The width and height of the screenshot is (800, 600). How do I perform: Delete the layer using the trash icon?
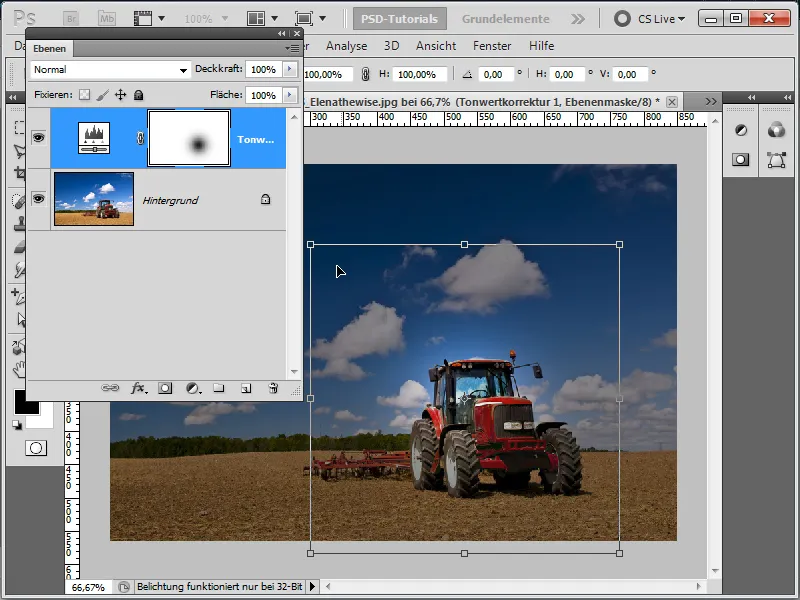click(x=273, y=388)
